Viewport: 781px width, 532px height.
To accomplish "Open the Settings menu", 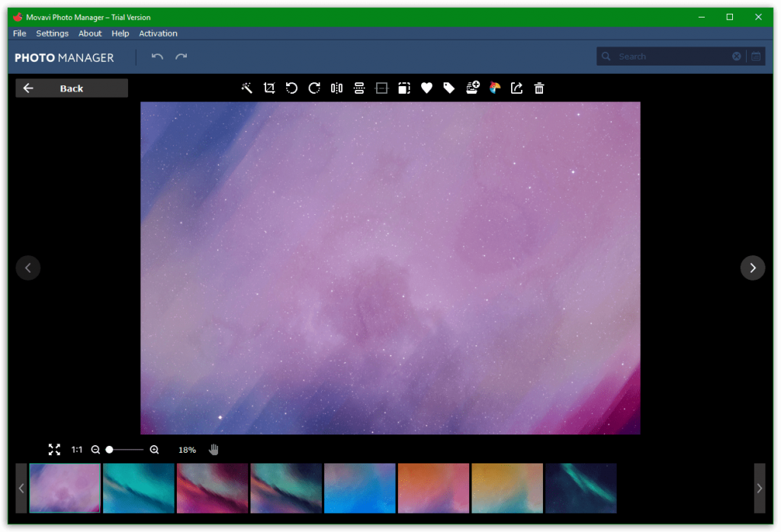I will coord(53,34).
